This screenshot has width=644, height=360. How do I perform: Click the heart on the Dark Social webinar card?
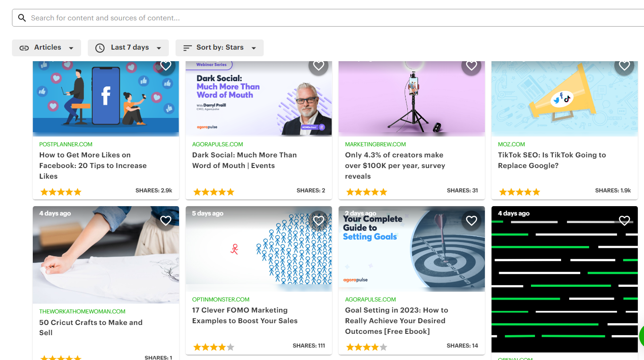pyautogui.click(x=318, y=66)
